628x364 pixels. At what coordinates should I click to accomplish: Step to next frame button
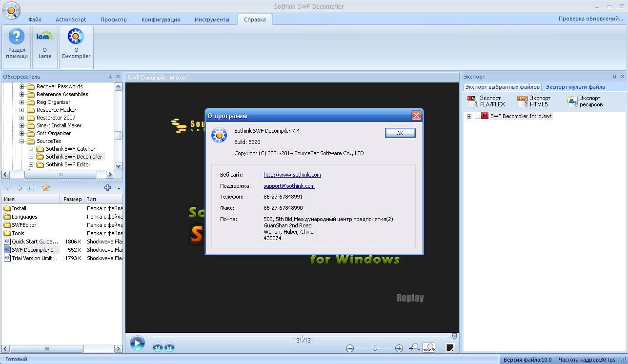coord(169,347)
